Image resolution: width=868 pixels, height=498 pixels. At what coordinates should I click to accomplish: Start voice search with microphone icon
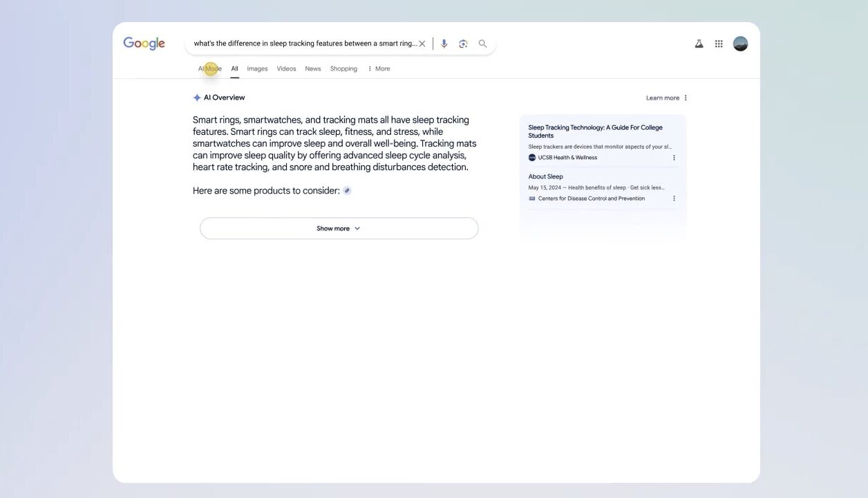444,44
